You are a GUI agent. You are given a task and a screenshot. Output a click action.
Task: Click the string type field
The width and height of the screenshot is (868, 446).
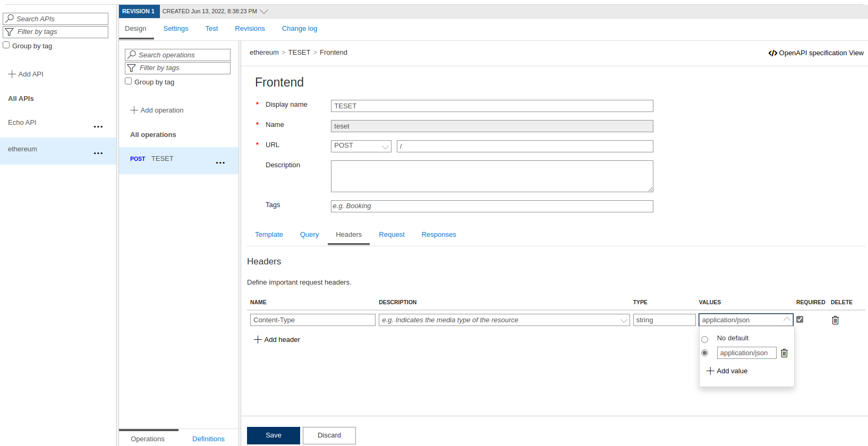(665, 320)
